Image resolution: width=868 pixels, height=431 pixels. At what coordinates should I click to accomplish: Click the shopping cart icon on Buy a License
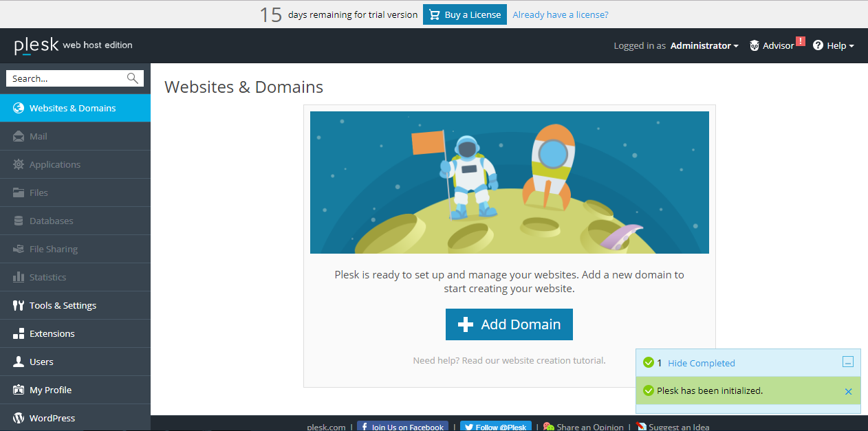tap(435, 14)
